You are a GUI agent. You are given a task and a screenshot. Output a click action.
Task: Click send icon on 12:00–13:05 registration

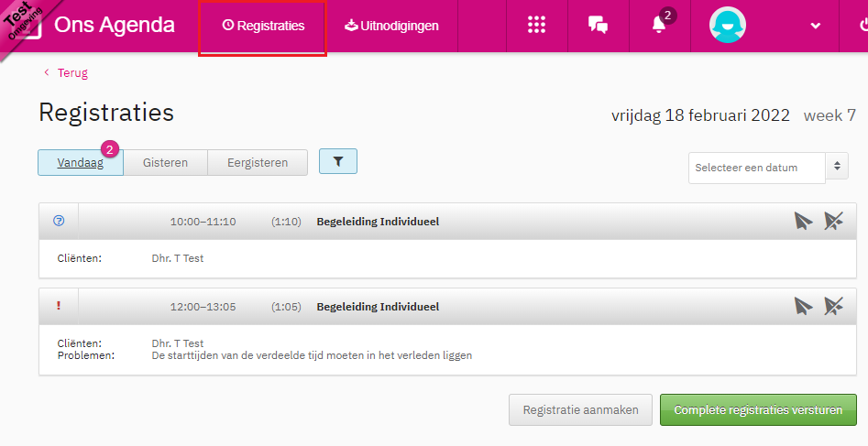[x=803, y=306]
